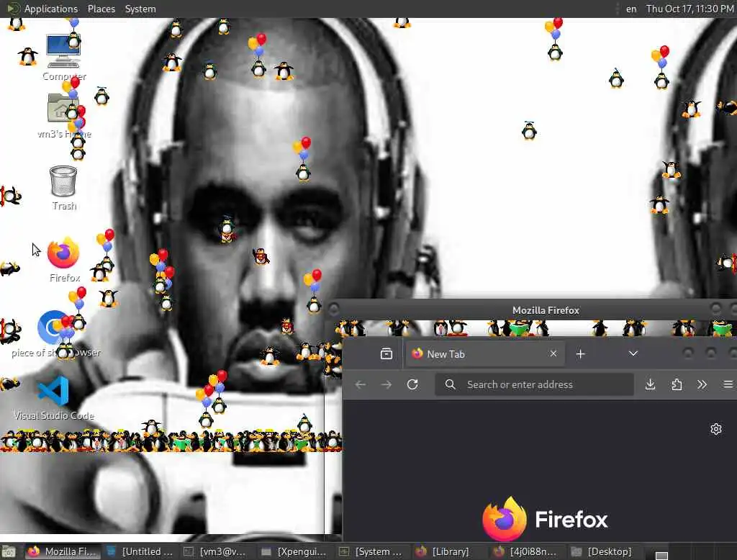Click Firefox forward arrow button
The image size is (737, 560).
coord(386,384)
